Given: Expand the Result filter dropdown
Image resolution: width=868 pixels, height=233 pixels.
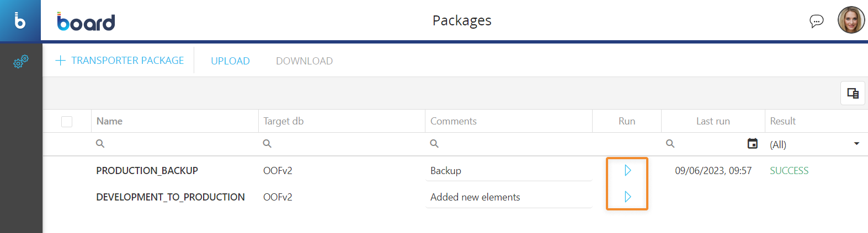Looking at the screenshot, I should click(856, 144).
